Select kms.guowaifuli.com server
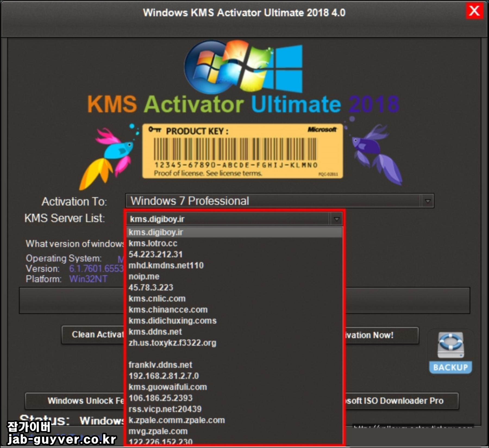The image size is (489, 448). point(234,387)
